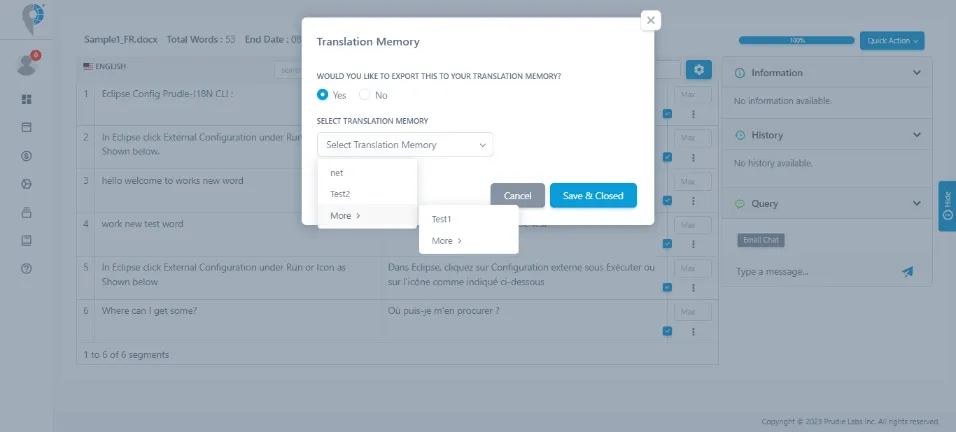Select the Yes radio button
Screen dimensions: 956x432
[323, 94]
